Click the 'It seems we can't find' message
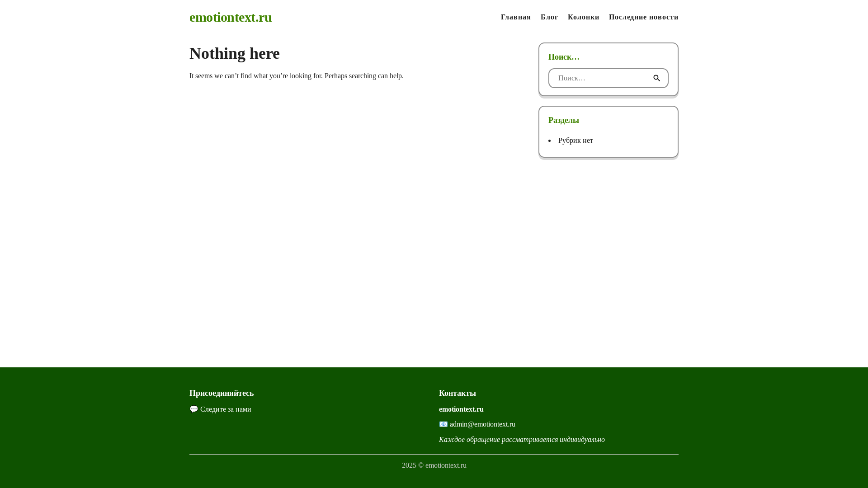The width and height of the screenshot is (868, 488). (x=297, y=75)
